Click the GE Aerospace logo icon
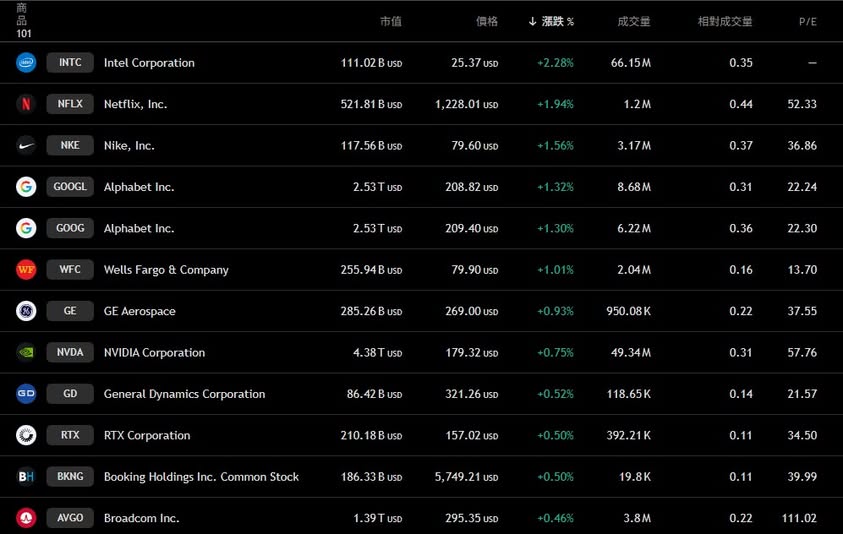This screenshot has width=843, height=534. (26, 311)
